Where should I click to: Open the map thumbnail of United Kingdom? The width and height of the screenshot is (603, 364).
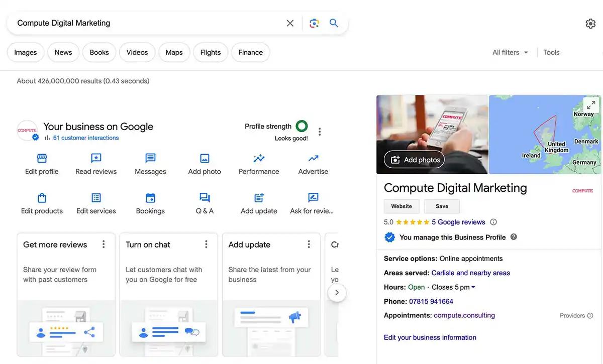[545, 135]
